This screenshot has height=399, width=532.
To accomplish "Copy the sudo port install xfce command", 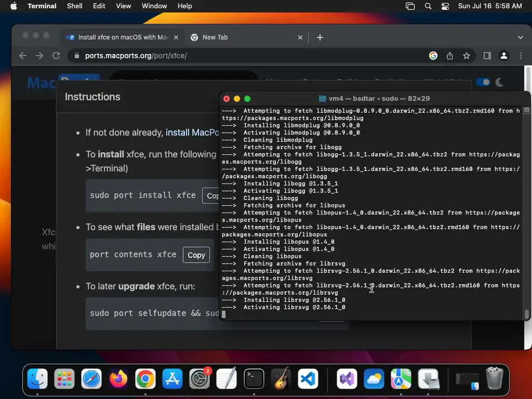I will click(x=211, y=196).
